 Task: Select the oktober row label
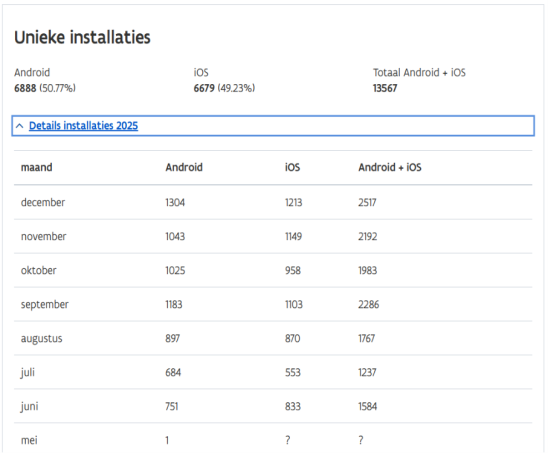click(x=38, y=271)
